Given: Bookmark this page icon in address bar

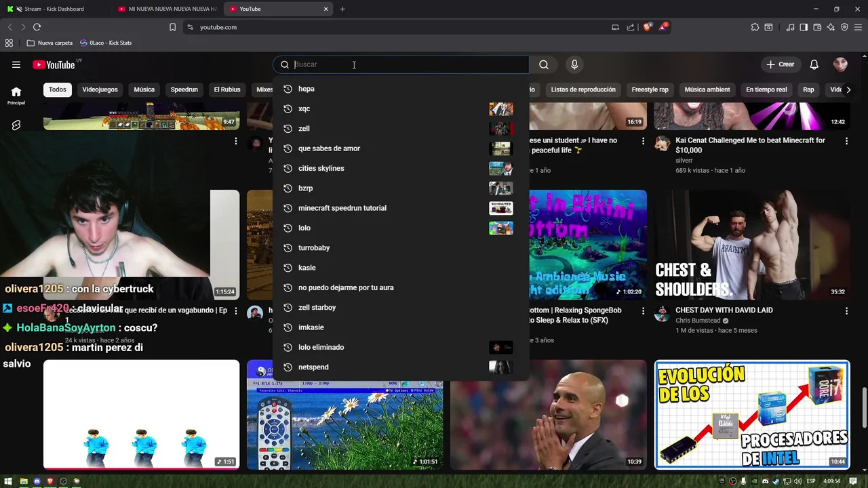Looking at the screenshot, I should click(172, 27).
